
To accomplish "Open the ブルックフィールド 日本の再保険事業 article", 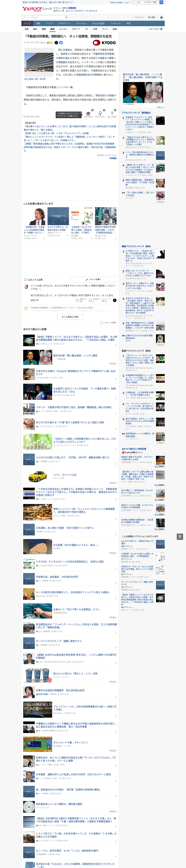I will click(x=84, y=708).
